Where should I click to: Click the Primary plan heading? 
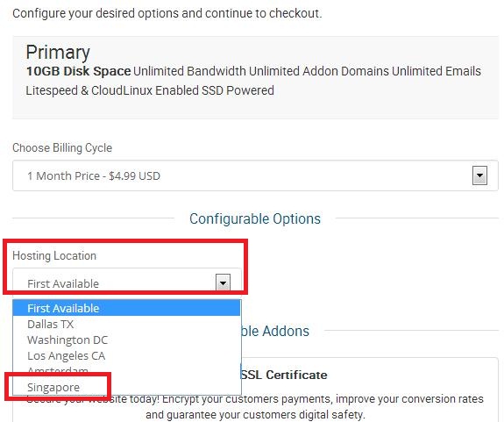(x=58, y=53)
